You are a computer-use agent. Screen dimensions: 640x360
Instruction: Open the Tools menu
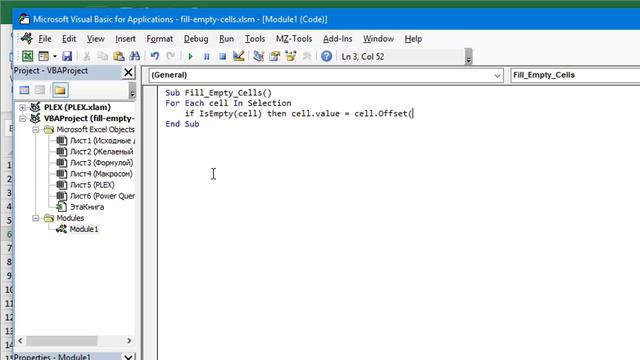[x=255, y=39]
